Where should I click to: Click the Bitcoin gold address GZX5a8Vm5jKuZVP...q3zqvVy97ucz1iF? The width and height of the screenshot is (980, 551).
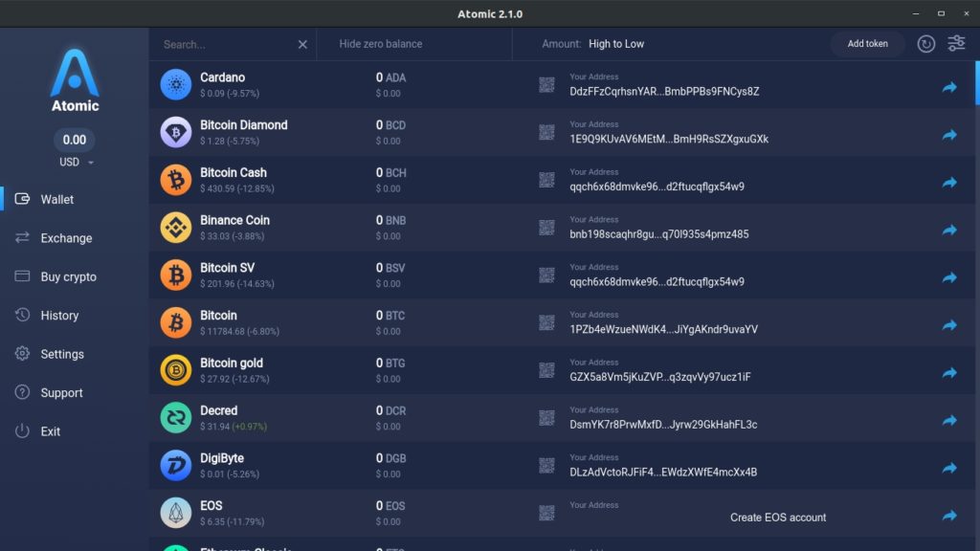click(660, 377)
